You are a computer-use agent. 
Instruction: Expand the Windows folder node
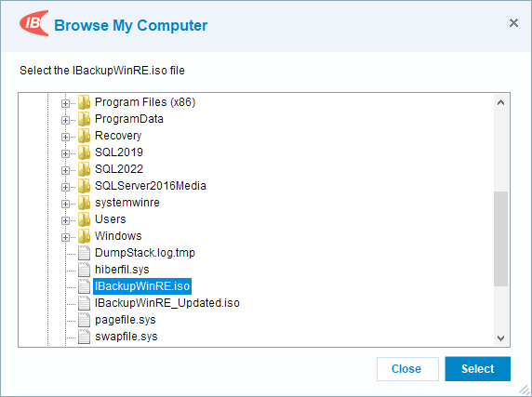[65, 237]
